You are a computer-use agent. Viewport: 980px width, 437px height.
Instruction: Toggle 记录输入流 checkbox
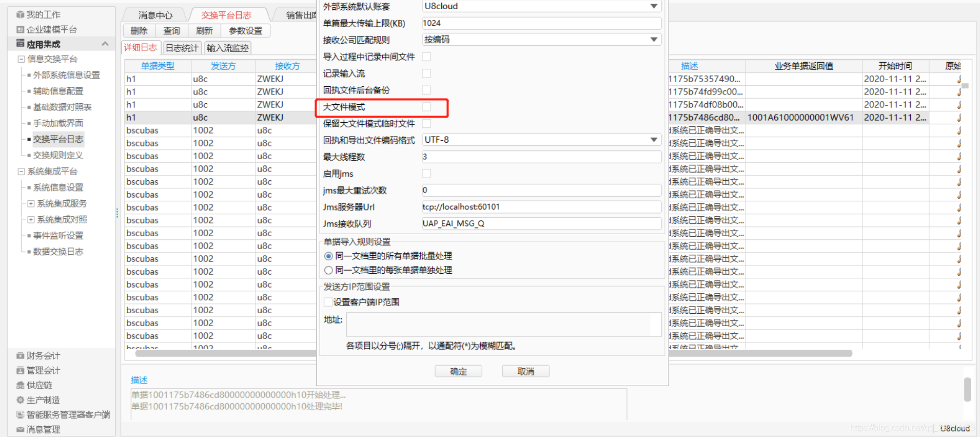[426, 73]
